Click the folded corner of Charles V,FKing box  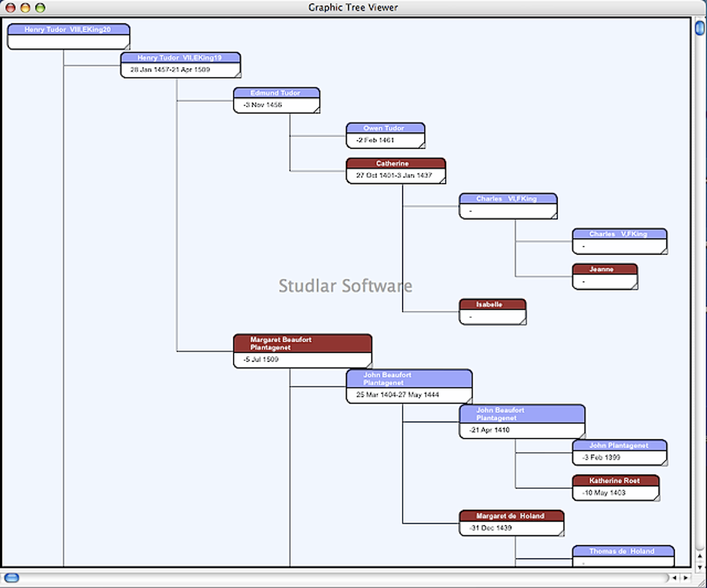pyautogui.click(x=664, y=251)
